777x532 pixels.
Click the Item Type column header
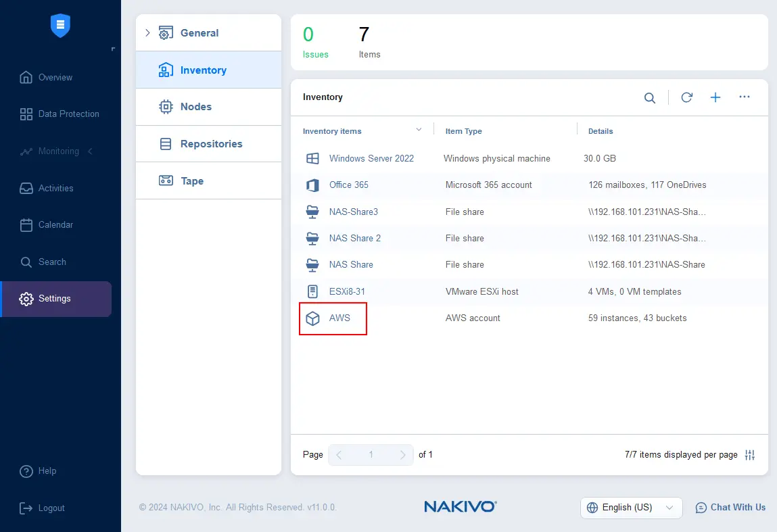coord(463,131)
